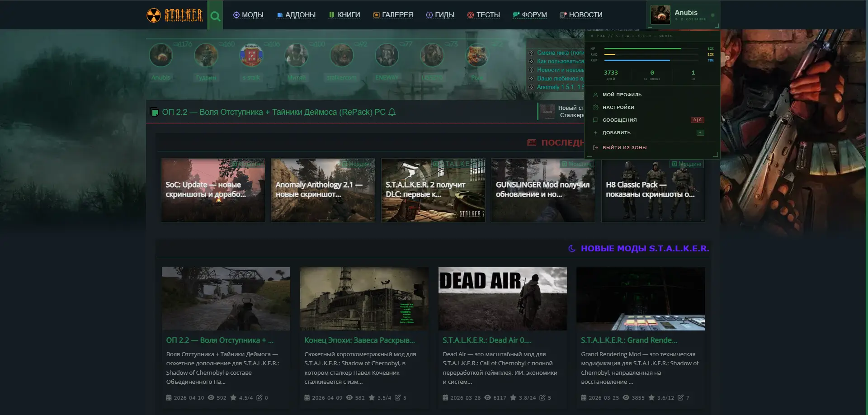Click the green plus badge beside Добавить
Image resolution: width=868 pixels, height=415 pixels.
[700, 132]
